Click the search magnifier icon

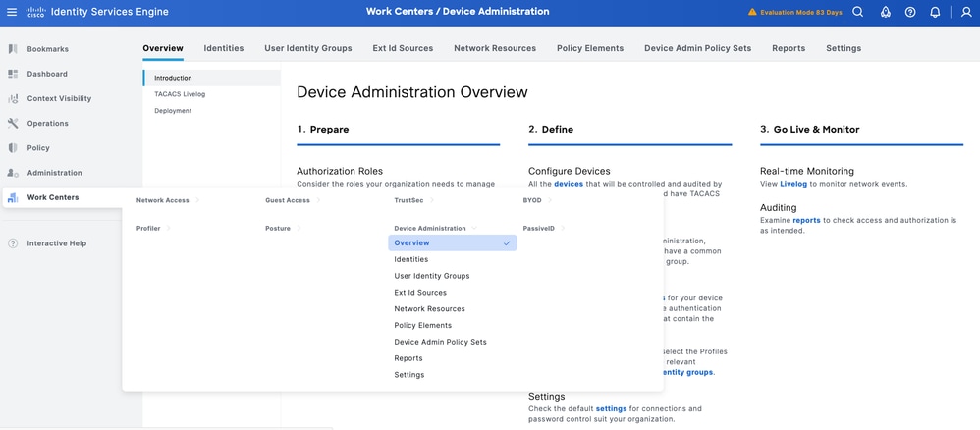click(x=857, y=12)
